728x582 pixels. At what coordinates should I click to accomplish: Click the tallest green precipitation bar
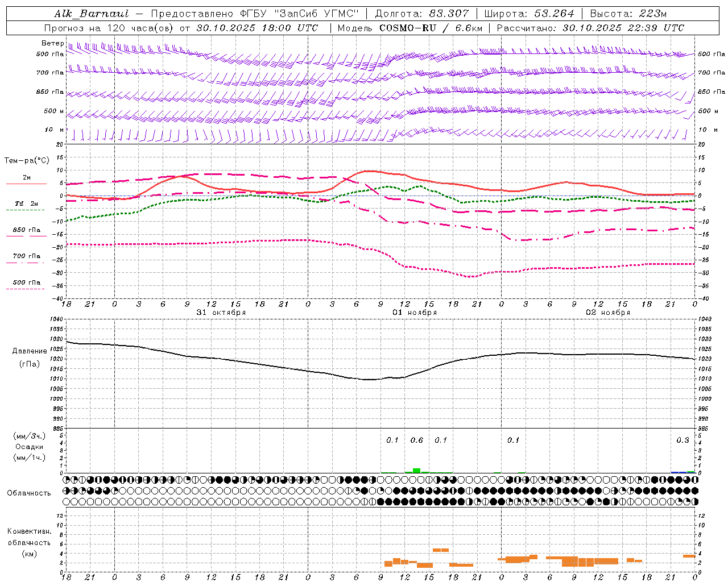(x=417, y=470)
